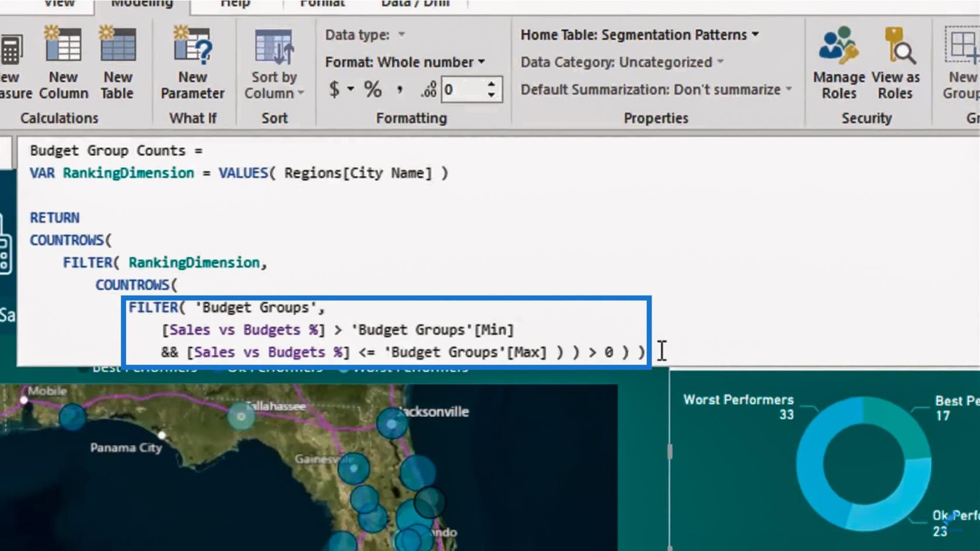Image resolution: width=980 pixels, height=551 pixels.
Task: Switch to the Format ribbon tab
Action: tap(323, 5)
